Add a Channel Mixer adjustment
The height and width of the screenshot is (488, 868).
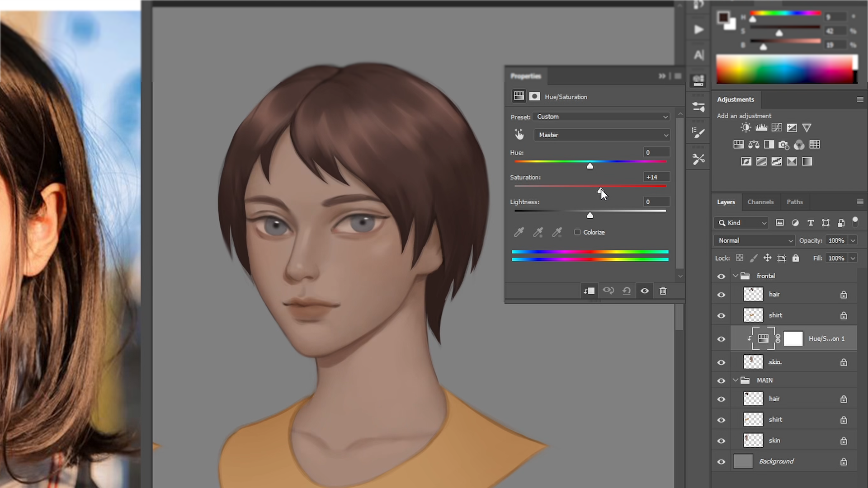click(x=799, y=145)
